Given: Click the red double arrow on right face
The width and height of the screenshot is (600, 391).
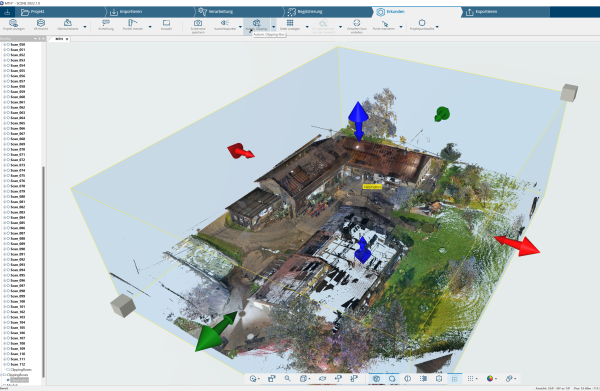Looking at the screenshot, I should [x=517, y=245].
